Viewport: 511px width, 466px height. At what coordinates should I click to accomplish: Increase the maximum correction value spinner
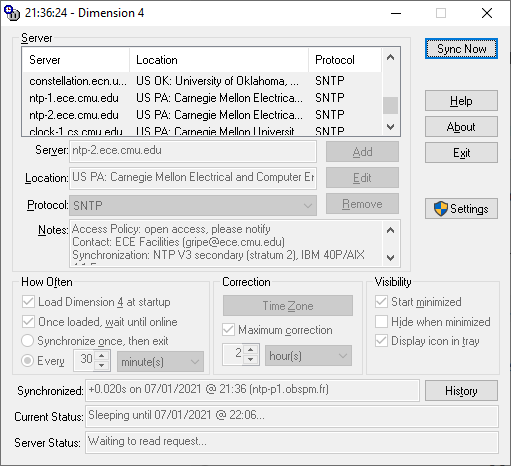(251, 350)
